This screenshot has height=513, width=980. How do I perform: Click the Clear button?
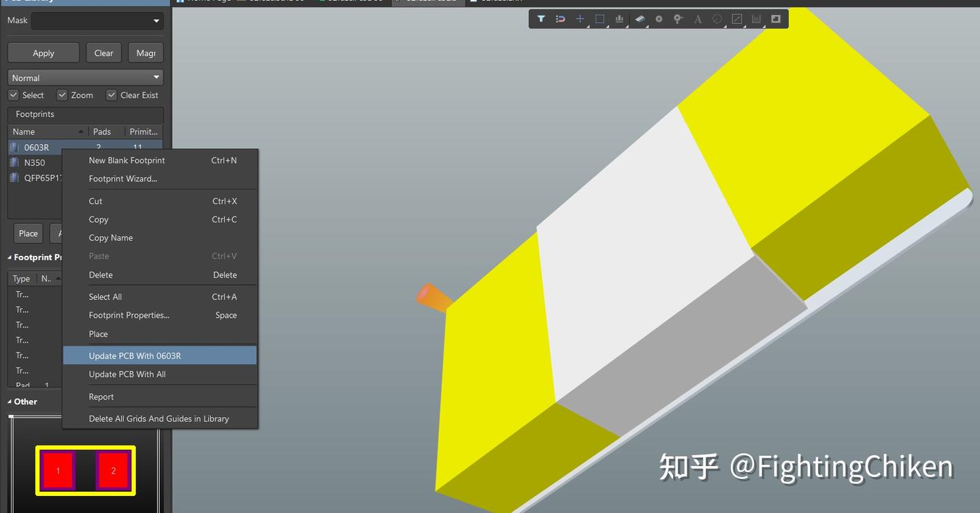click(x=104, y=53)
